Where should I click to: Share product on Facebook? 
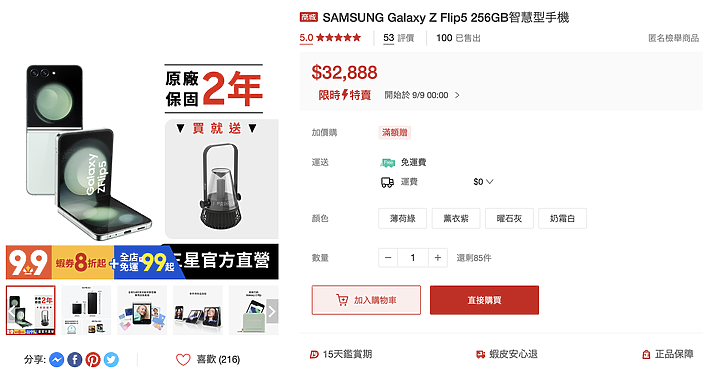(75, 359)
